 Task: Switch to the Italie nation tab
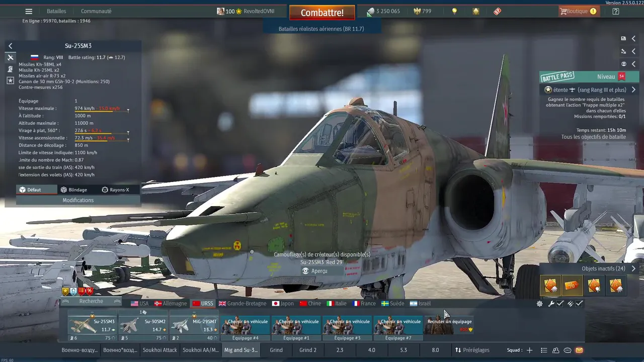[337, 304]
